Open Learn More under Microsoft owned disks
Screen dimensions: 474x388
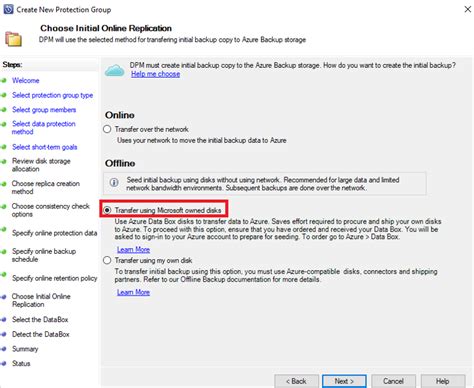coord(133,249)
